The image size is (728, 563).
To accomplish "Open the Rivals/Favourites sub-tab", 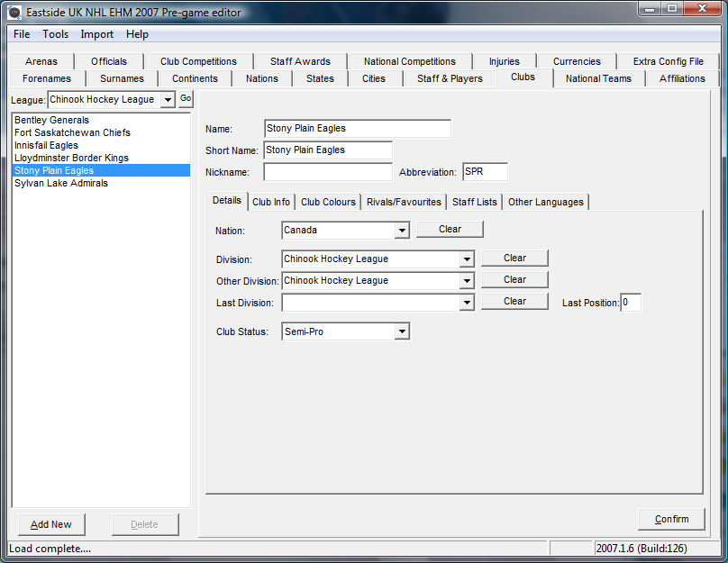I will [404, 202].
